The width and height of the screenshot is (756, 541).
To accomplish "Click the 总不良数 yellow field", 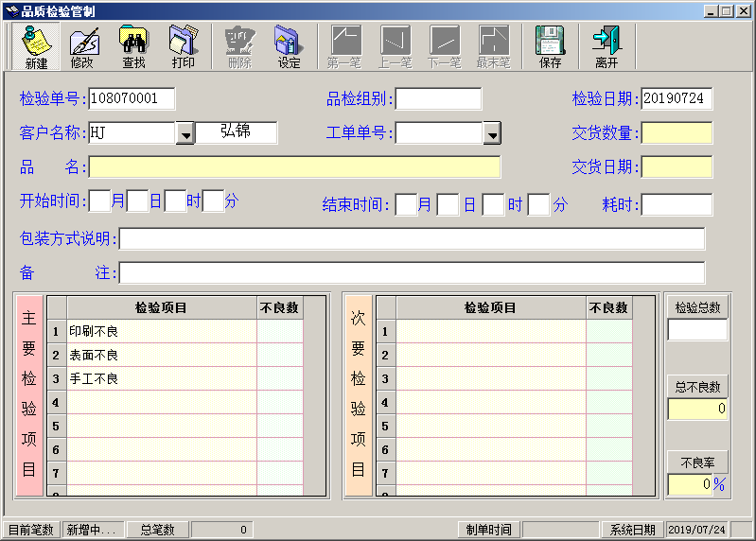I will click(x=697, y=409).
